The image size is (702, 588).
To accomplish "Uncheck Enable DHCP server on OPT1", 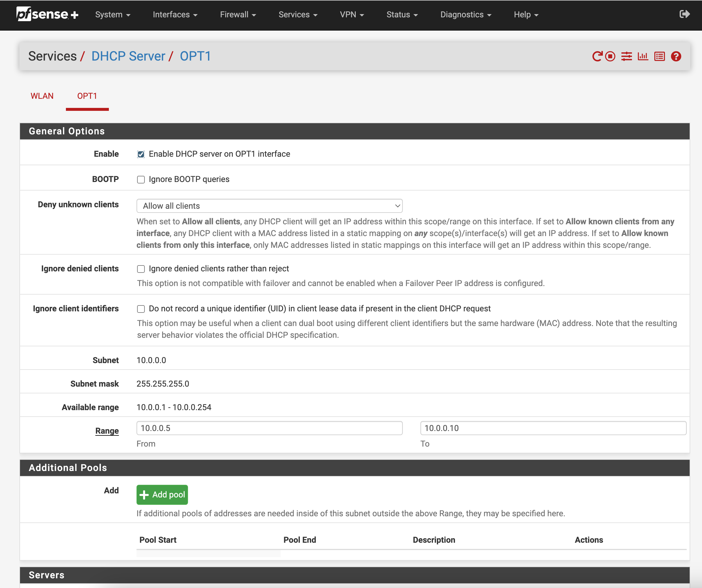I will 141,154.
